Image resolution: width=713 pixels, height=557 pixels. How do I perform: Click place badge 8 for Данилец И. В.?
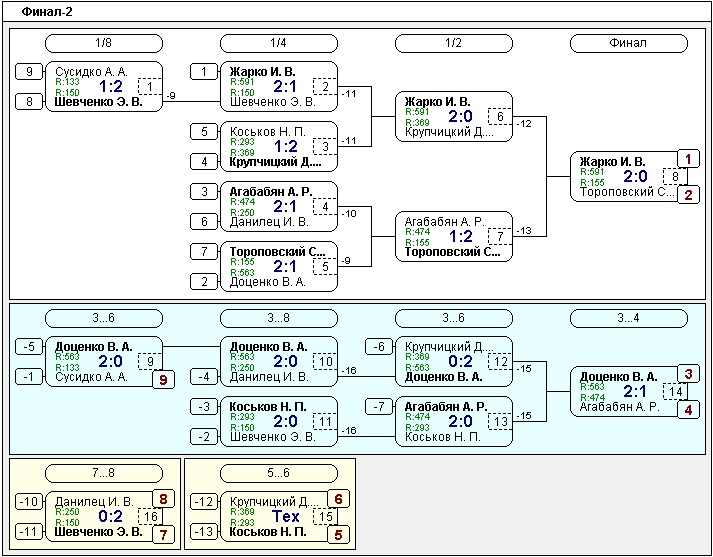(x=163, y=499)
